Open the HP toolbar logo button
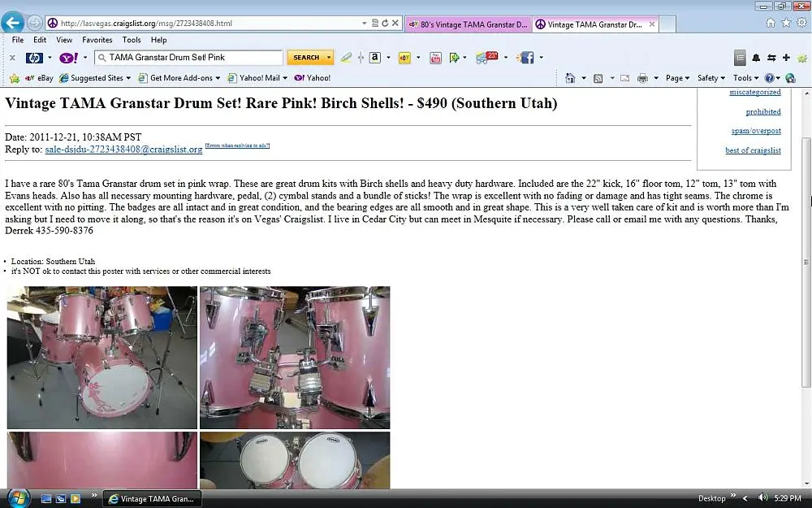 point(34,58)
